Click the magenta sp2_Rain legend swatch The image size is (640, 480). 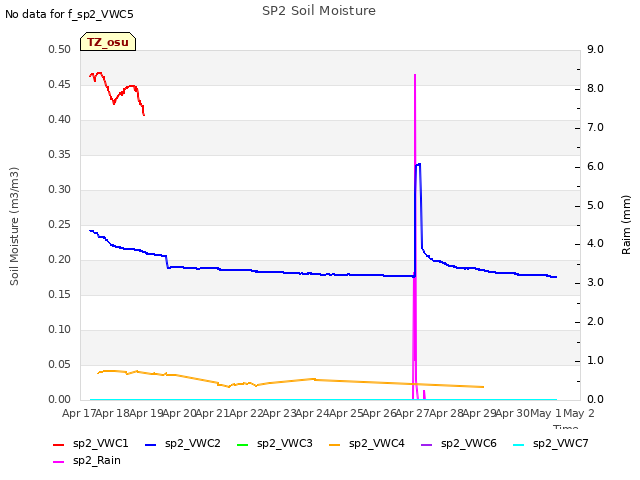click(59, 462)
